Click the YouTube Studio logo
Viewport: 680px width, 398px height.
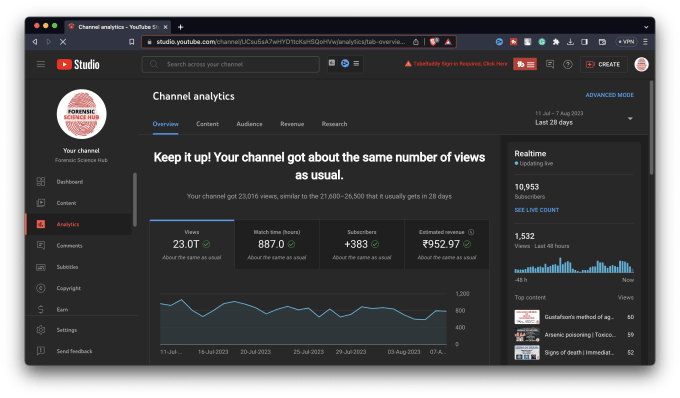pos(78,64)
